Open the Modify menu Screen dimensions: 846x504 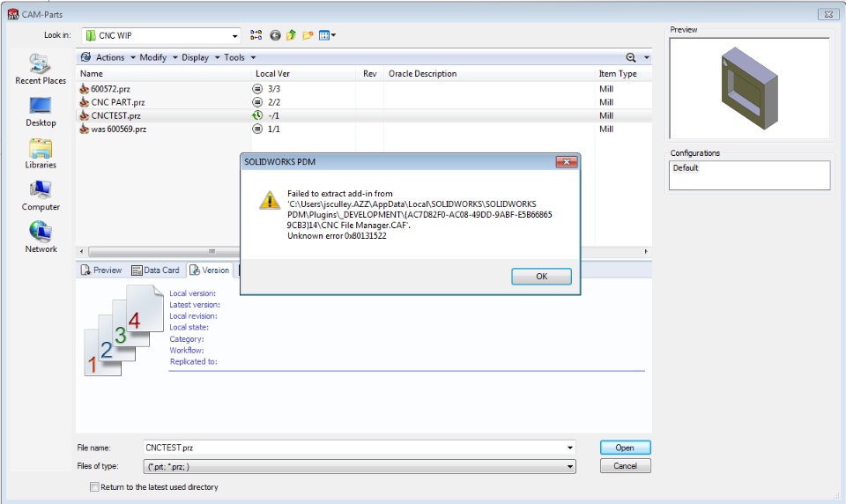point(158,57)
